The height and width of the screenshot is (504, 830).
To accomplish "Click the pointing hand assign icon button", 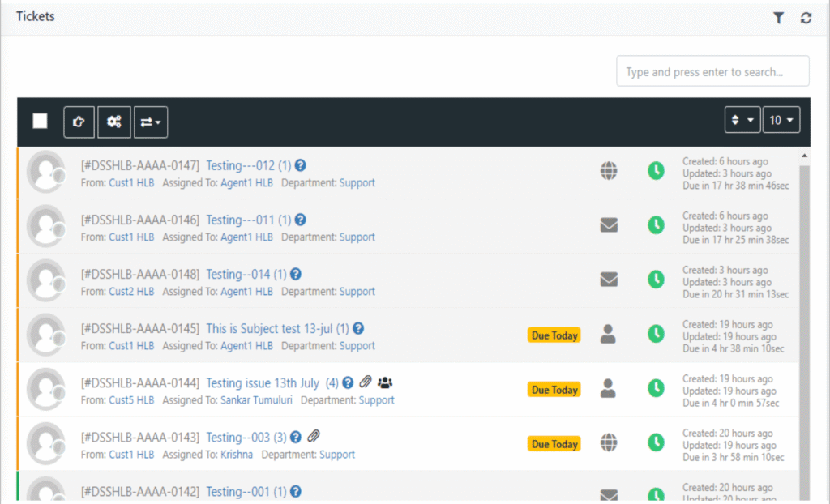I will coord(79,122).
